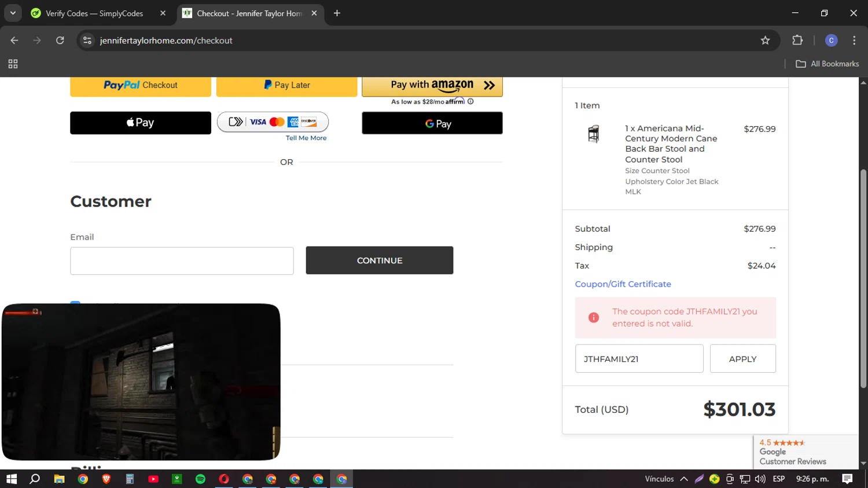This screenshot has height=488, width=868.
Task: Open Chrome three-dot menu
Action: coord(854,40)
